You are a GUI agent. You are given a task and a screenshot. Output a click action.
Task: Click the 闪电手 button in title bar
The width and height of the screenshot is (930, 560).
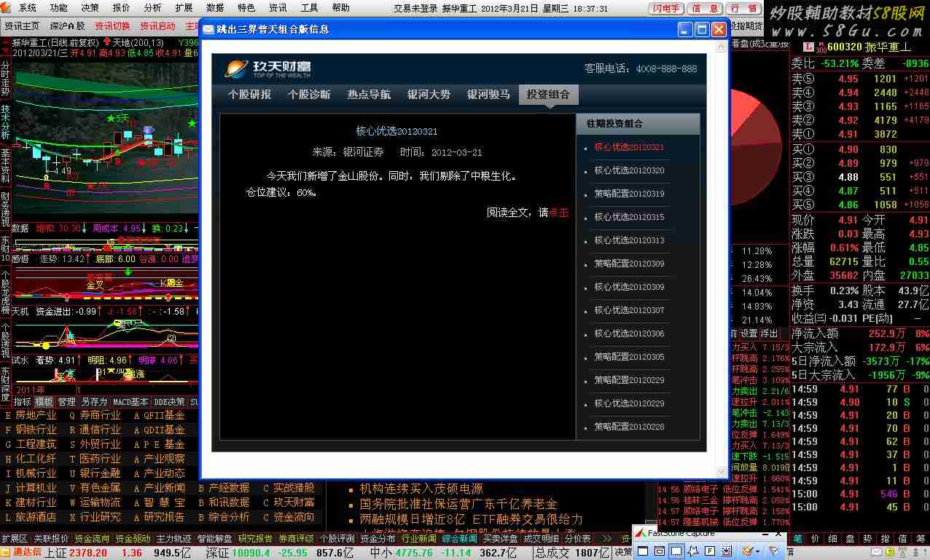coord(666,9)
